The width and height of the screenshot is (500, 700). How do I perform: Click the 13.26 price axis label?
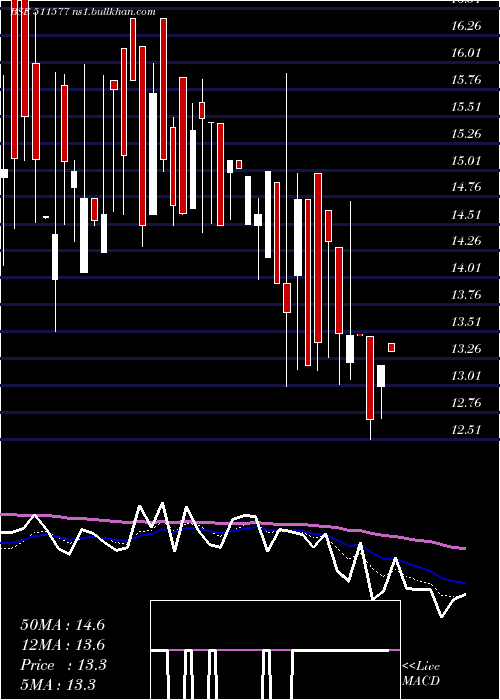pyautogui.click(x=466, y=348)
